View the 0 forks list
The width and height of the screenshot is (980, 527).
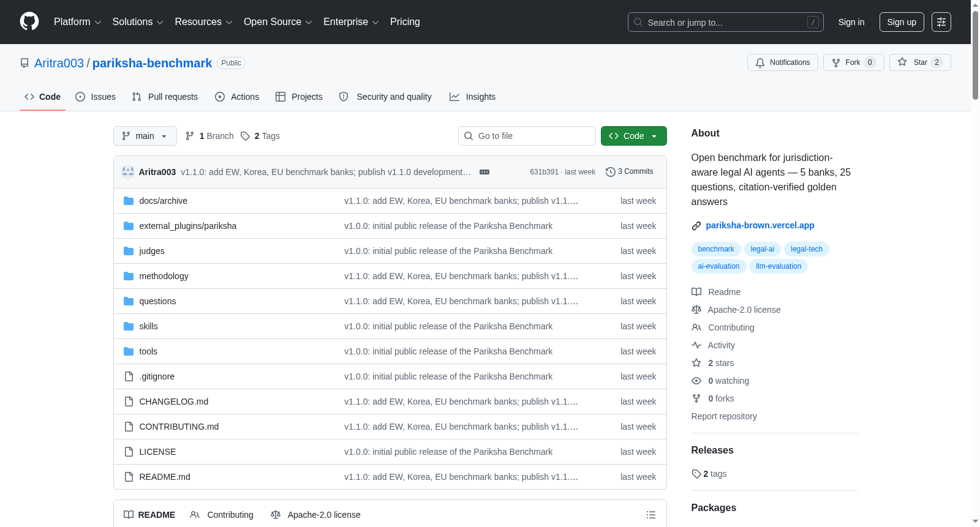point(713,398)
